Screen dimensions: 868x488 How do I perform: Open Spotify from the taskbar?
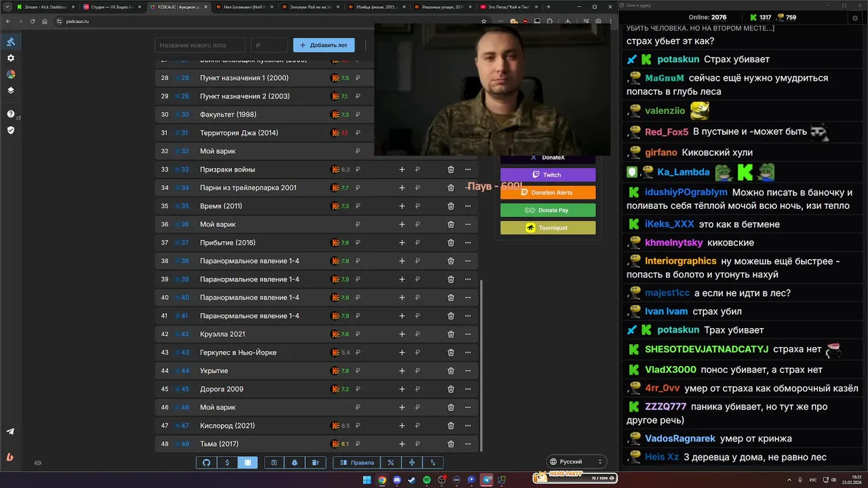pyautogui.click(x=427, y=480)
